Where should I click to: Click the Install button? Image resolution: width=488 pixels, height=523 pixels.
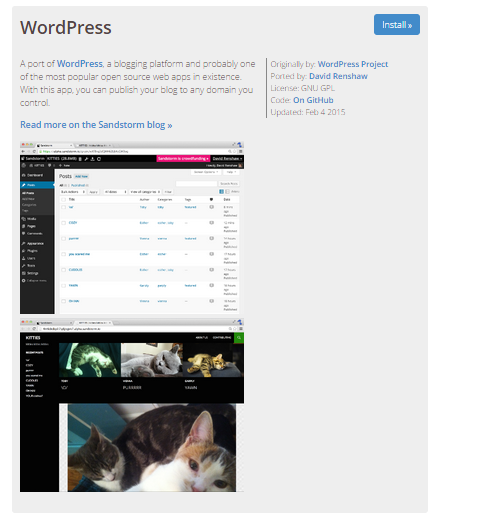click(396, 24)
